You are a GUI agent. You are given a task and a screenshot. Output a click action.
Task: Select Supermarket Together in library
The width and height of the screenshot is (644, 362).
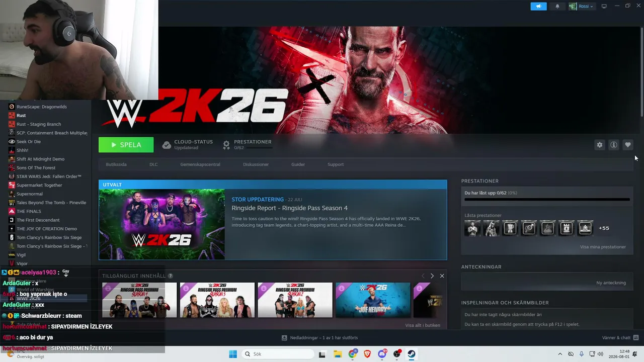coord(39,185)
